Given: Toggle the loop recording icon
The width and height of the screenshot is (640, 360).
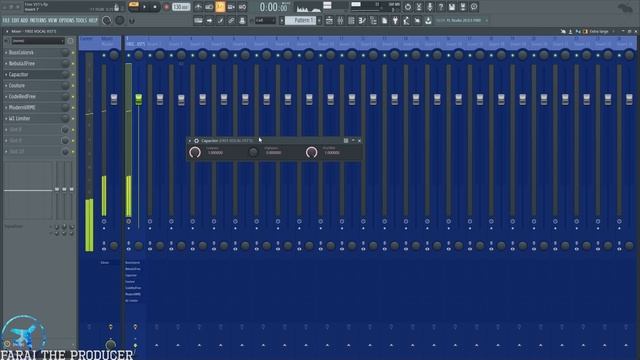Looking at the screenshot, I should [x=242, y=7].
